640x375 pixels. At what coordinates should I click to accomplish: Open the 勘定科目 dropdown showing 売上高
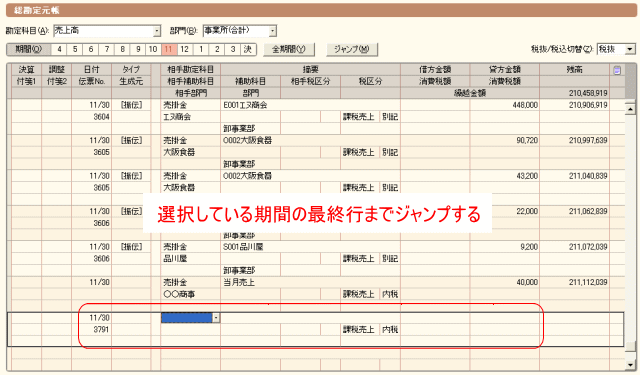point(157,31)
